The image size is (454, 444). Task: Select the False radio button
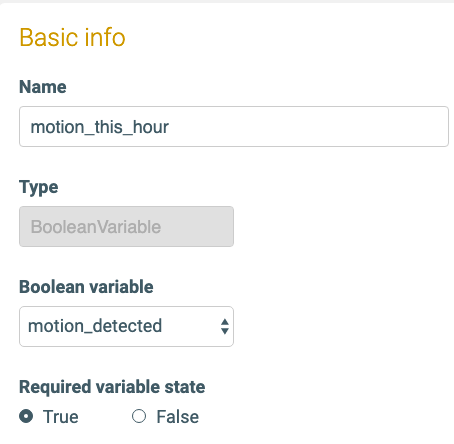[x=139, y=416]
